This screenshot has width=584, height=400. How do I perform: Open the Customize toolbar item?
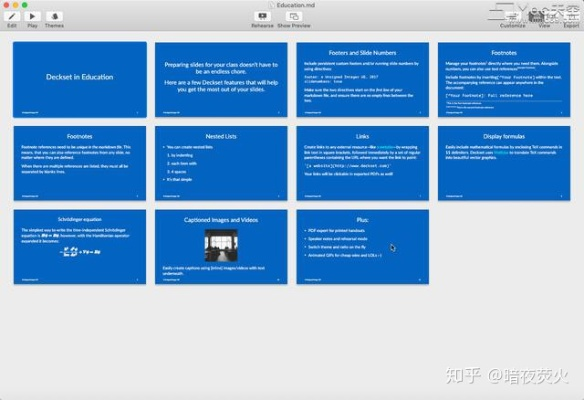(513, 17)
